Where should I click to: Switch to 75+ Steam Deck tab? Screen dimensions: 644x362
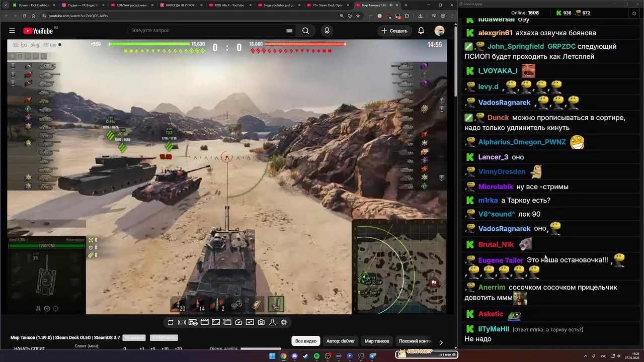pyautogui.click(x=328, y=5)
